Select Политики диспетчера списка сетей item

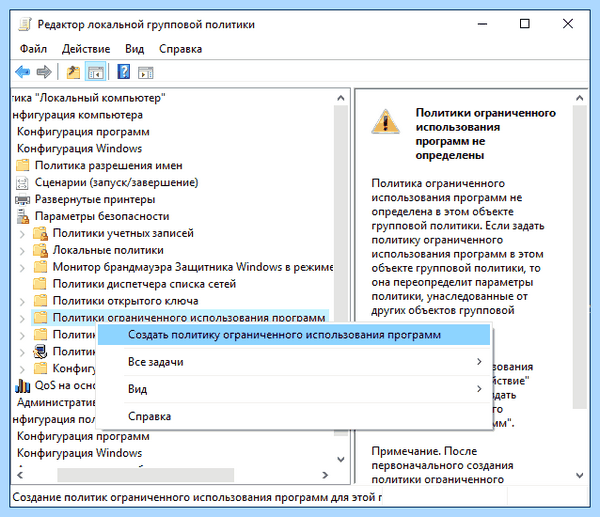point(144,284)
